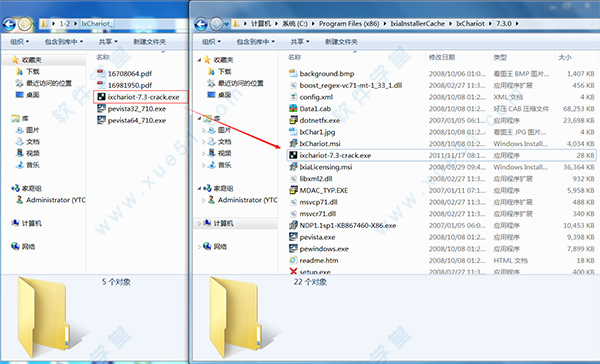Click Forward button in left Explorer window
Viewport: 600px width, 364px height.
tap(24, 24)
